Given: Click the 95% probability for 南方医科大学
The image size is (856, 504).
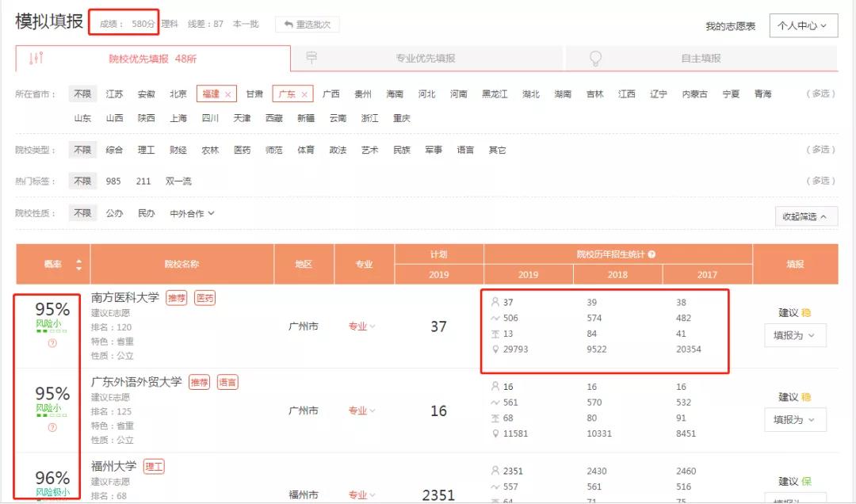Looking at the screenshot, I should pyautogui.click(x=52, y=309).
